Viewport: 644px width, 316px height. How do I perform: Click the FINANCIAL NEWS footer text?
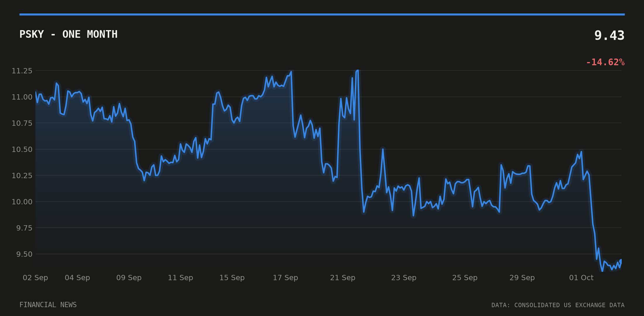point(48,305)
